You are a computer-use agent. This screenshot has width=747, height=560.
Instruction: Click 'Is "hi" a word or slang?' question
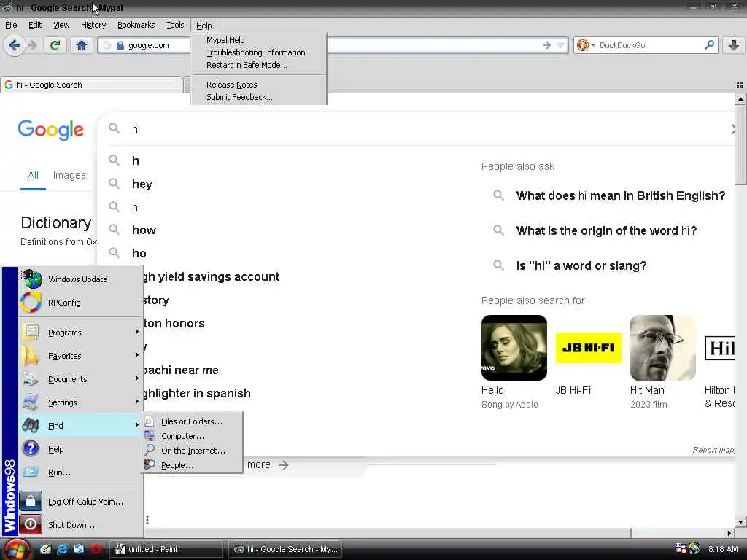coord(581,265)
